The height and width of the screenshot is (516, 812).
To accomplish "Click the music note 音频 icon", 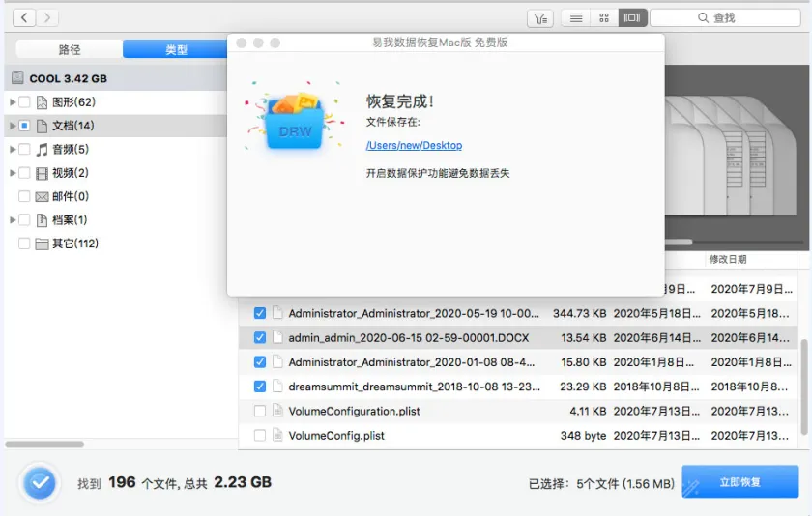I will (42, 150).
